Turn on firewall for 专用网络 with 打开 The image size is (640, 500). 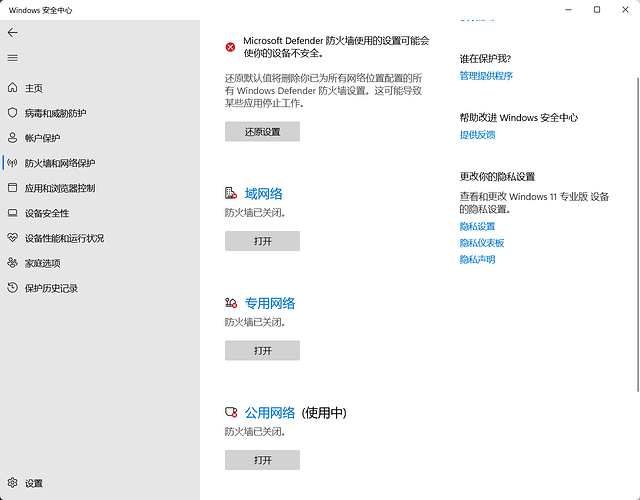click(x=262, y=350)
